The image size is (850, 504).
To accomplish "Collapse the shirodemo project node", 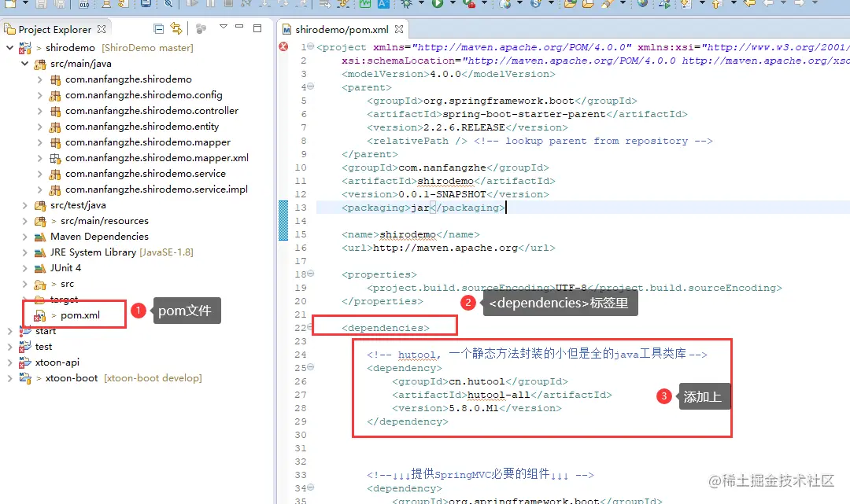I will point(9,48).
